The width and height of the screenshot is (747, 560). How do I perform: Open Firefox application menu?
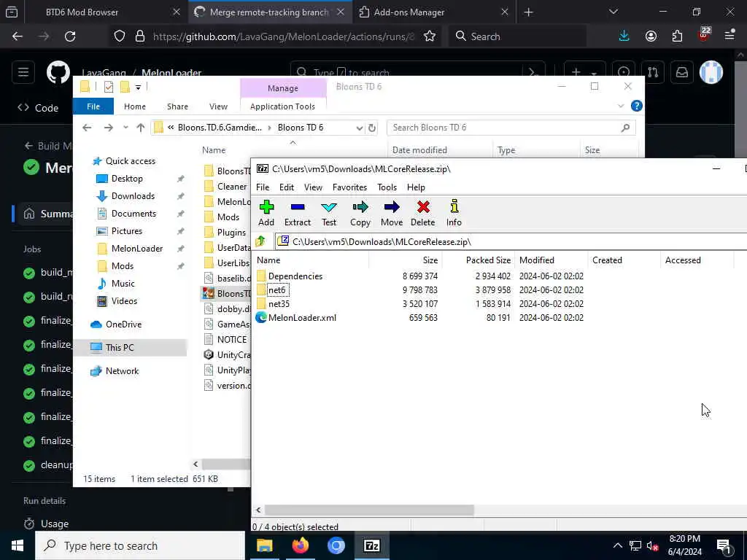(729, 35)
